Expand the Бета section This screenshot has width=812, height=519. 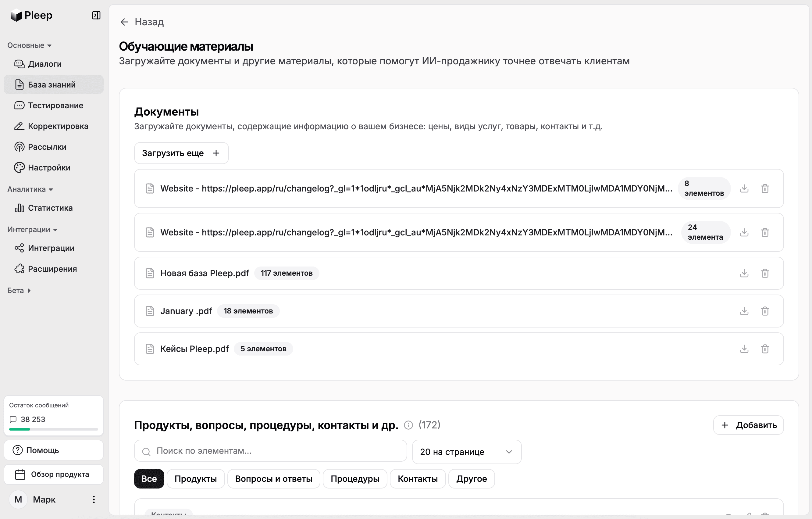coord(19,290)
